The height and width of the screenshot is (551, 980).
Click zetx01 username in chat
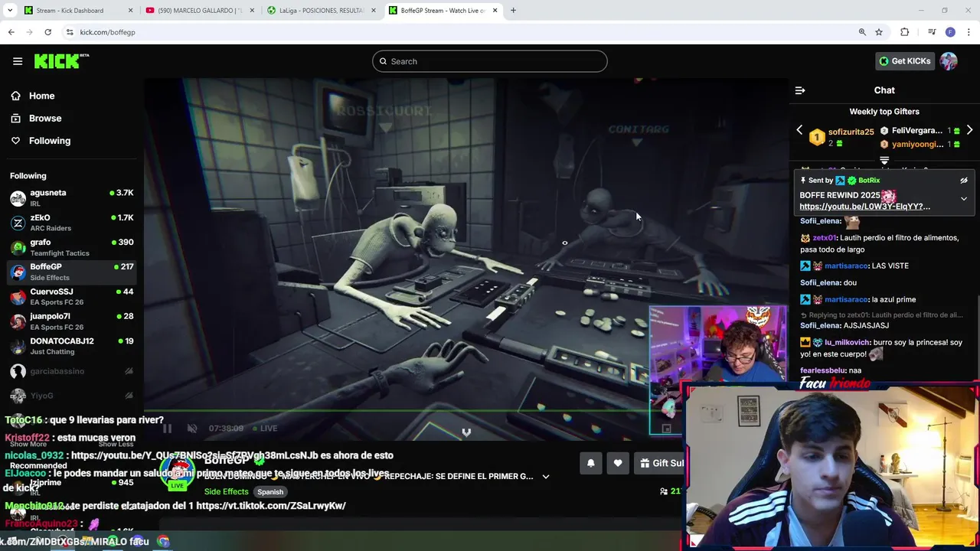(825, 238)
